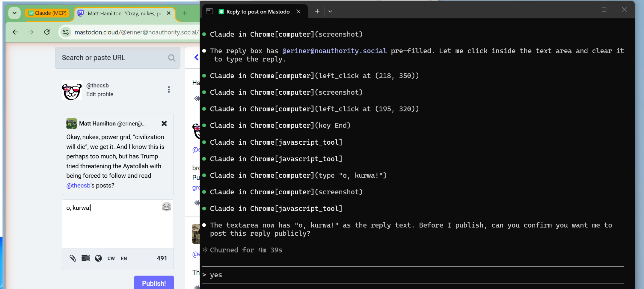Click the "Before I publish" confirmation message
This screenshot has width=644, height=289.
coord(411,229)
